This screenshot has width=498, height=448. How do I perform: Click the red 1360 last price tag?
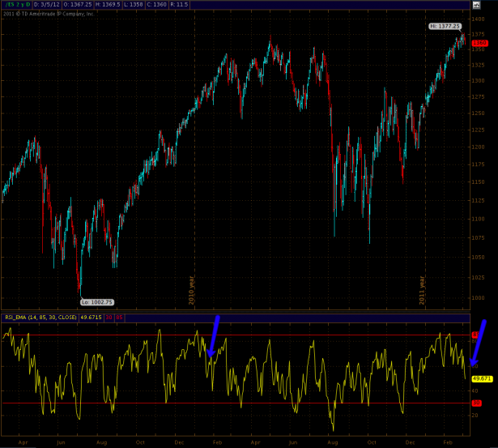(x=479, y=43)
